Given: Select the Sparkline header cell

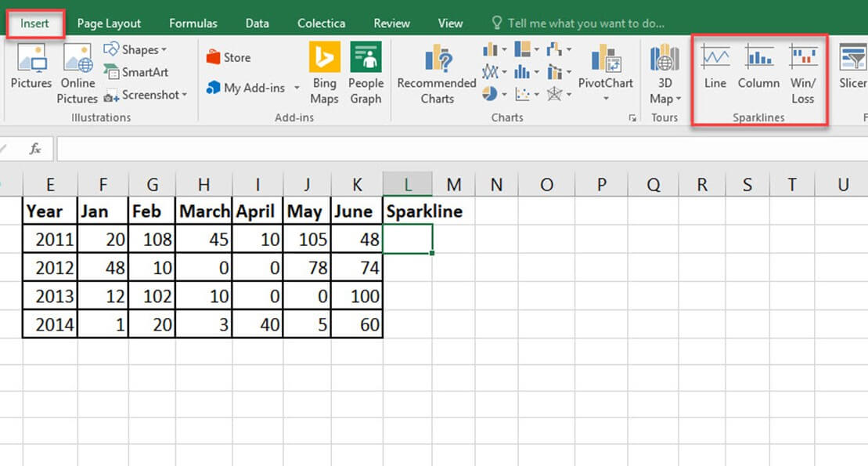Looking at the screenshot, I should (x=423, y=211).
